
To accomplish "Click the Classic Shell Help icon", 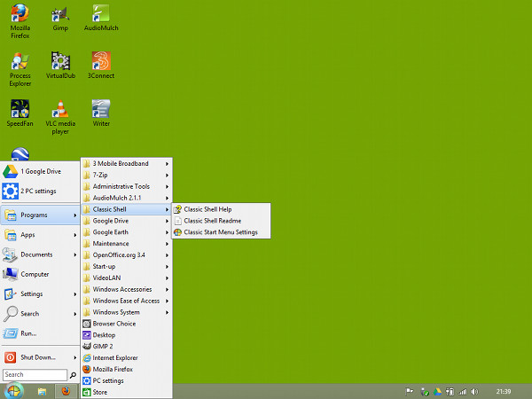I will point(178,209).
